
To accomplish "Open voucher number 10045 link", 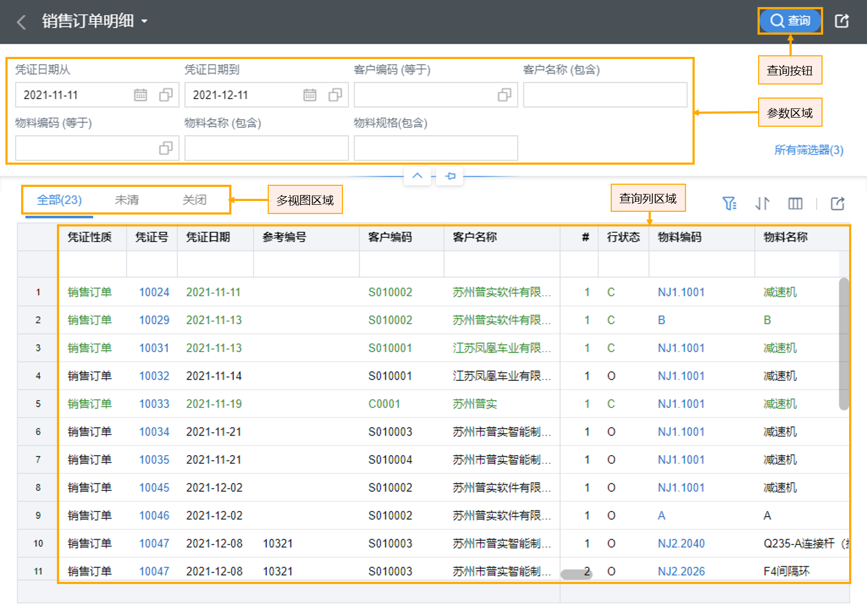I will (154, 488).
